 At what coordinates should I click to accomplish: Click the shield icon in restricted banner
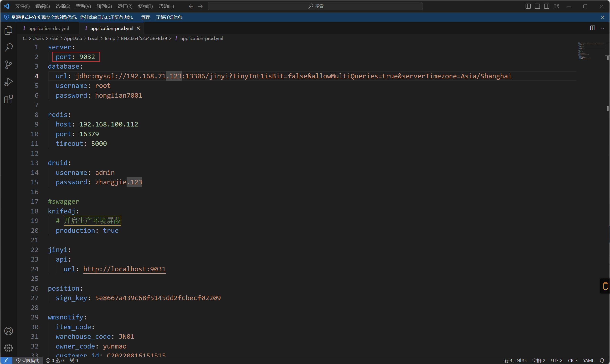7,17
